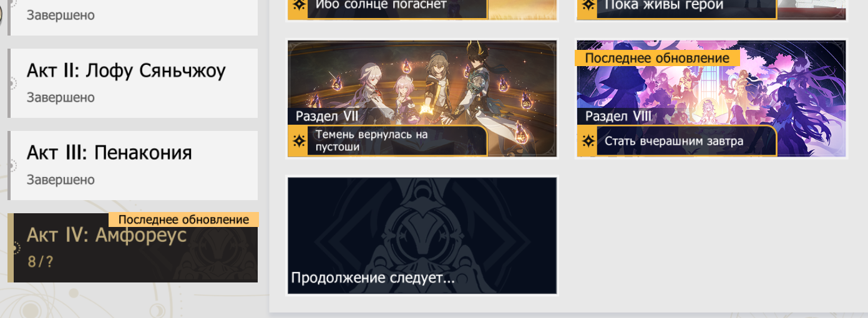Click the 8/? progress counter under Акт IV
The width and height of the screenshot is (868, 318).
point(41,261)
